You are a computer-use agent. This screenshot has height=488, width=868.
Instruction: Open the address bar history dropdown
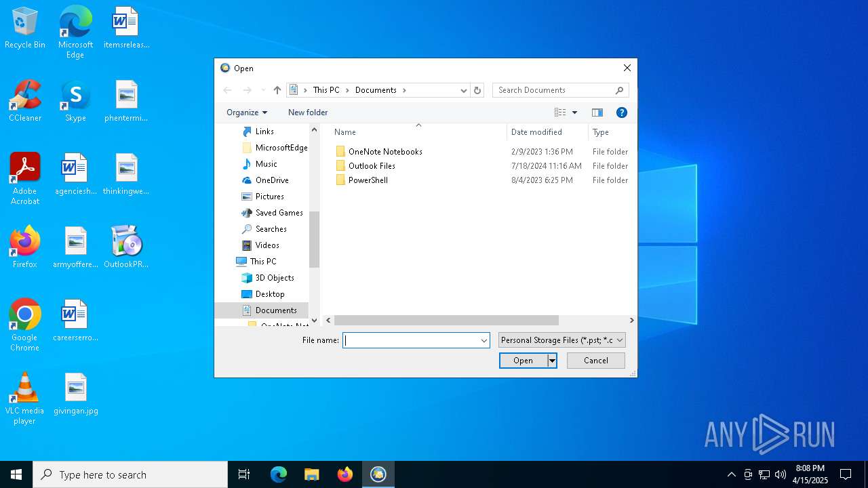point(464,90)
